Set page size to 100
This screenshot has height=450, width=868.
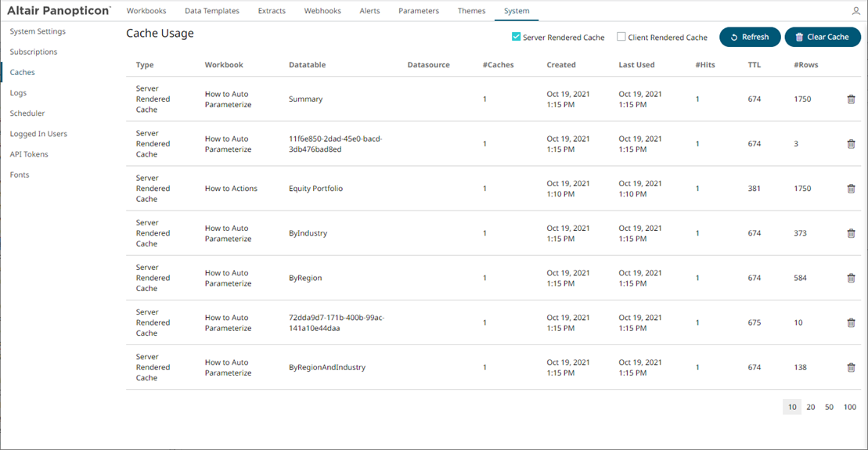click(x=850, y=407)
